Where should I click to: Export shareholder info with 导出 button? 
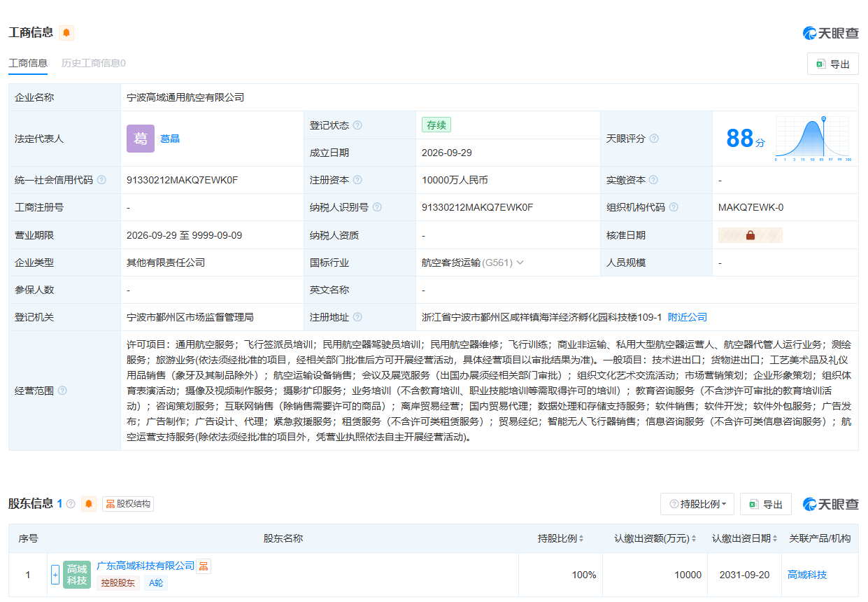pyautogui.click(x=766, y=504)
